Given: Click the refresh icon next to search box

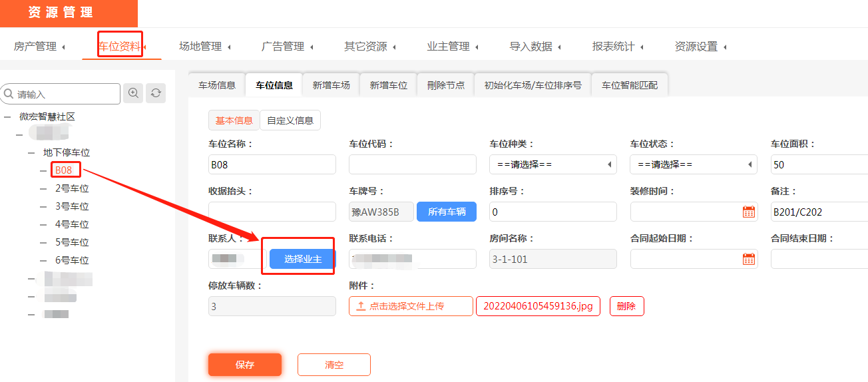Looking at the screenshot, I should [156, 94].
